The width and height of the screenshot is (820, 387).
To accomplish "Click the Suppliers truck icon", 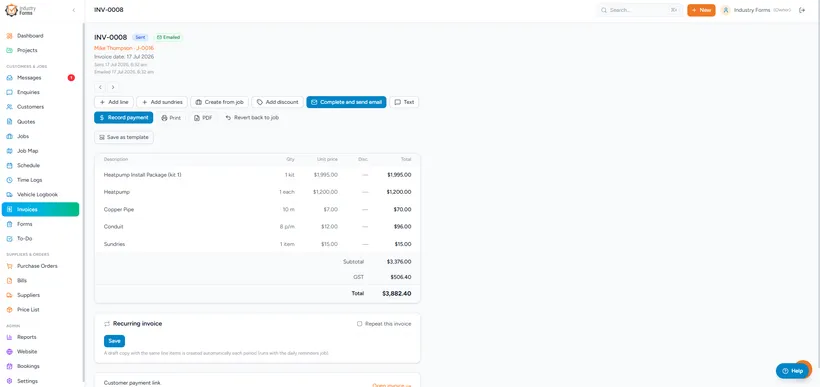I will point(9,295).
